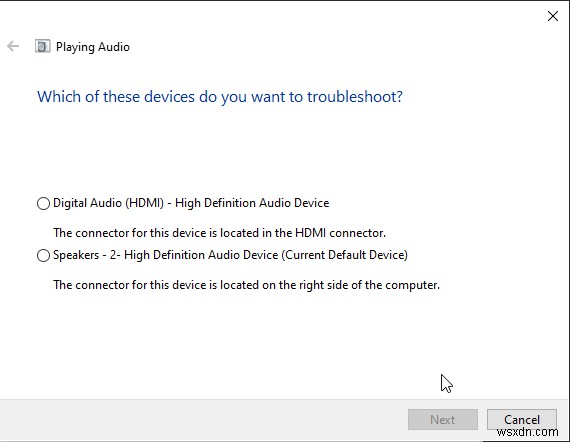570x442 pixels.
Task: Go back using the left arrow
Action: pyautogui.click(x=13, y=47)
